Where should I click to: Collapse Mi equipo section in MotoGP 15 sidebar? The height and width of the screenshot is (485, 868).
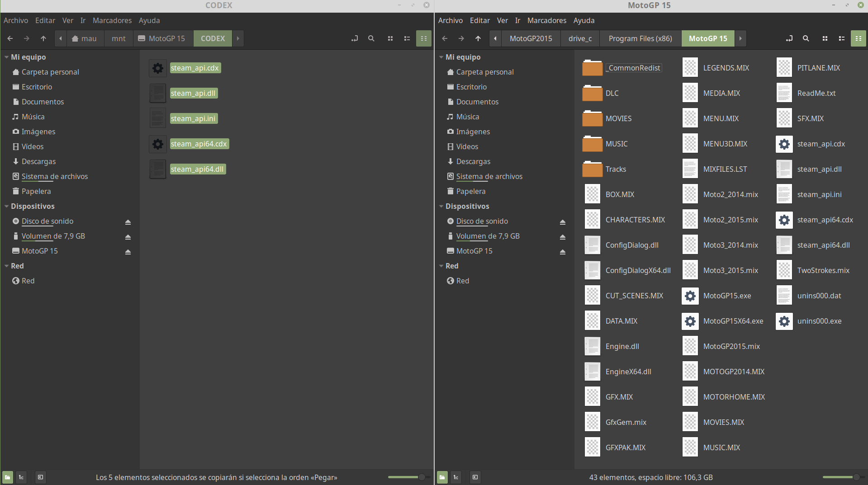441,57
